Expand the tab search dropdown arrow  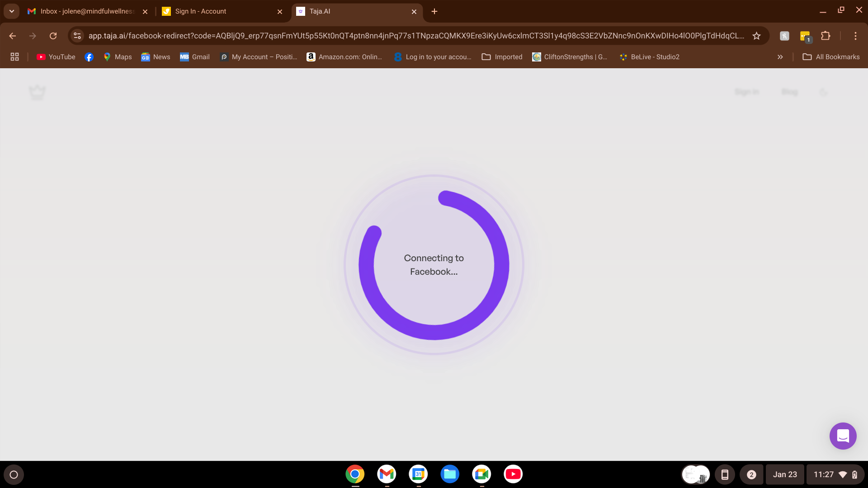coord(11,11)
